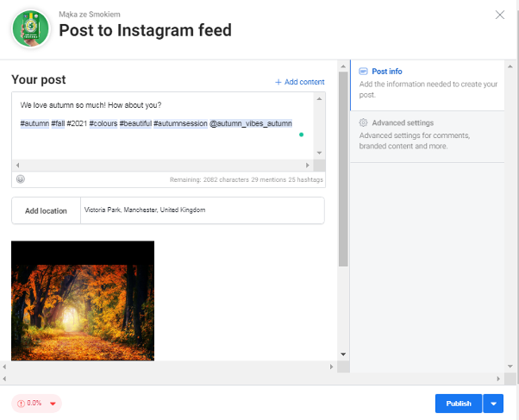Click the plus icon beside Add content
The image size is (519, 420).
click(x=278, y=82)
